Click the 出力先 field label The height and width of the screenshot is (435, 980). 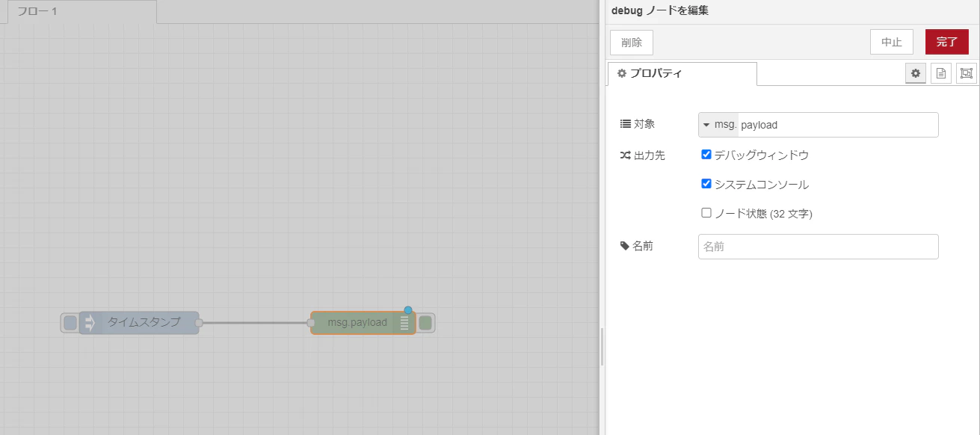(x=650, y=155)
